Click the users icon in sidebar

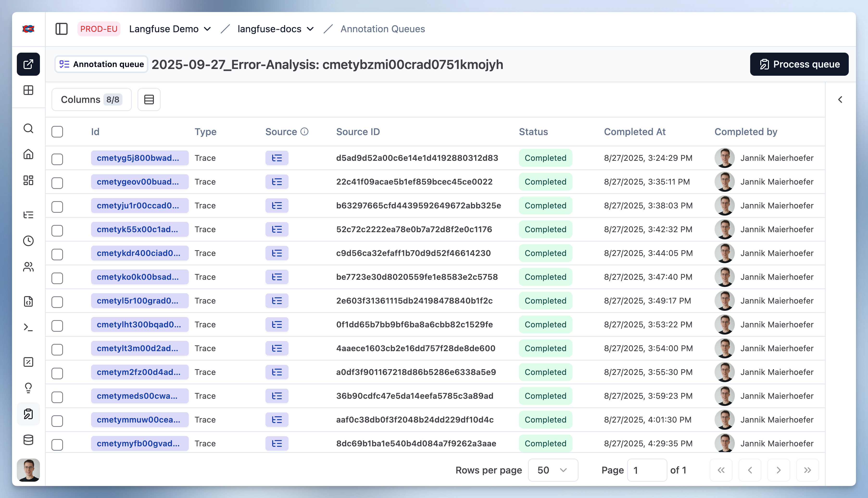[x=28, y=267]
